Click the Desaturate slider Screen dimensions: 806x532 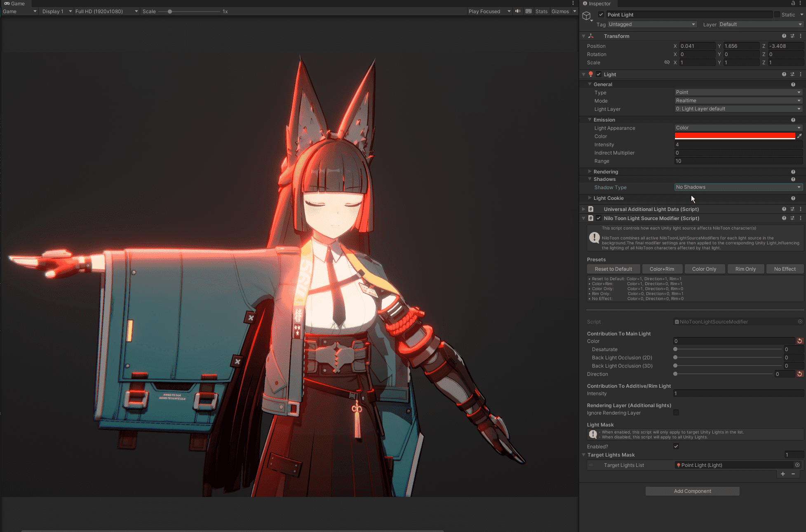pyautogui.click(x=728, y=349)
